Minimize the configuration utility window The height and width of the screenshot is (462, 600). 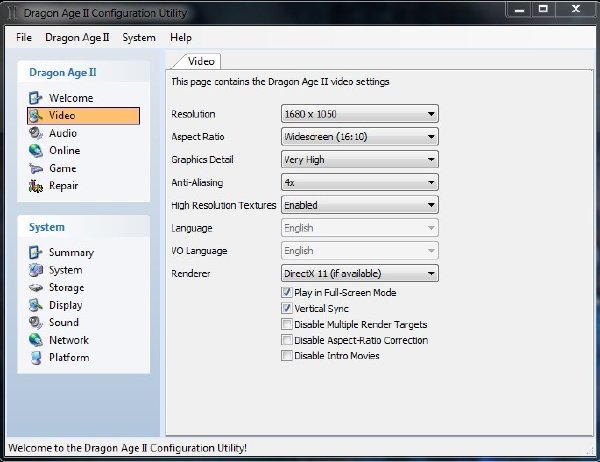(x=519, y=10)
